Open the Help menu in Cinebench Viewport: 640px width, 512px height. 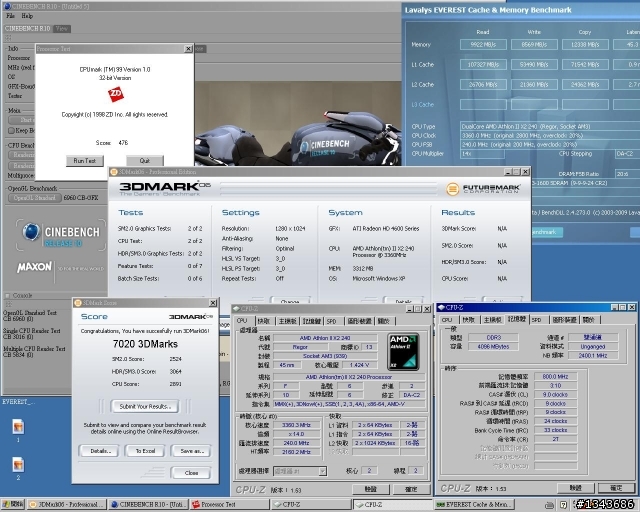pyautogui.click(x=27, y=16)
